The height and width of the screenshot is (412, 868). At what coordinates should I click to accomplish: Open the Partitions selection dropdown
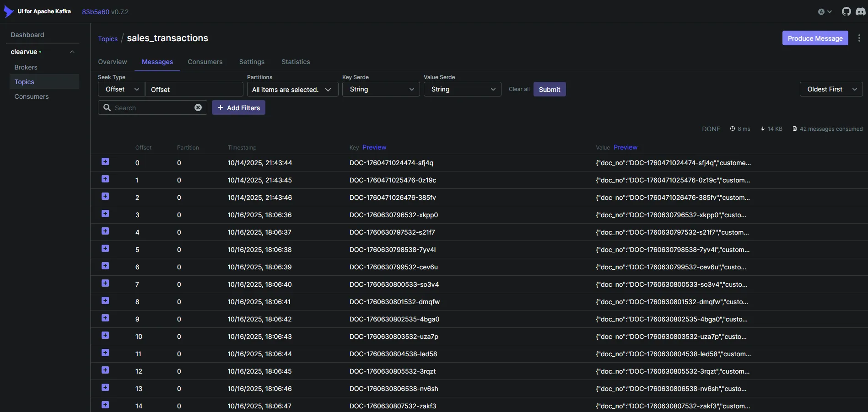coord(292,89)
